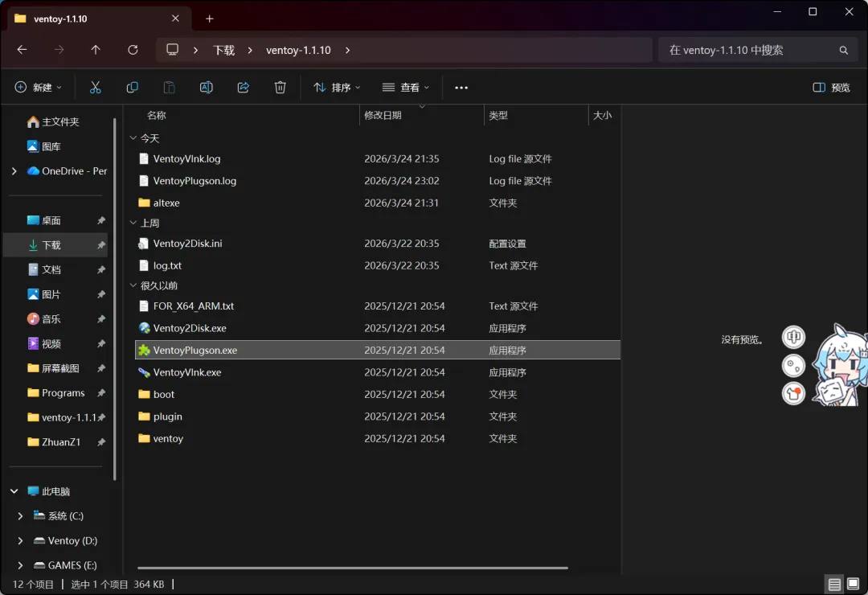Open the View (查看) dropdown
The height and width of the screenshot is (595, 868).
coord(406,88)
